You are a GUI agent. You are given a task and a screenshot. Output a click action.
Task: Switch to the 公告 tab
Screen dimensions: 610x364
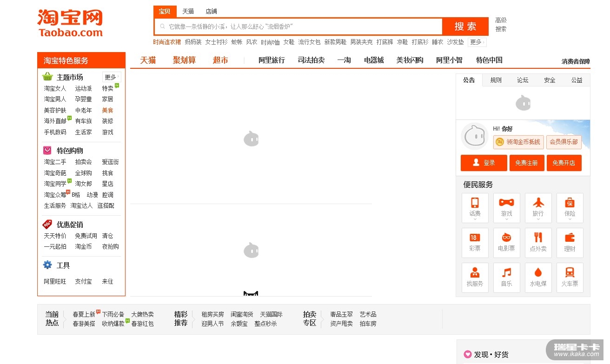pos(469,80)
